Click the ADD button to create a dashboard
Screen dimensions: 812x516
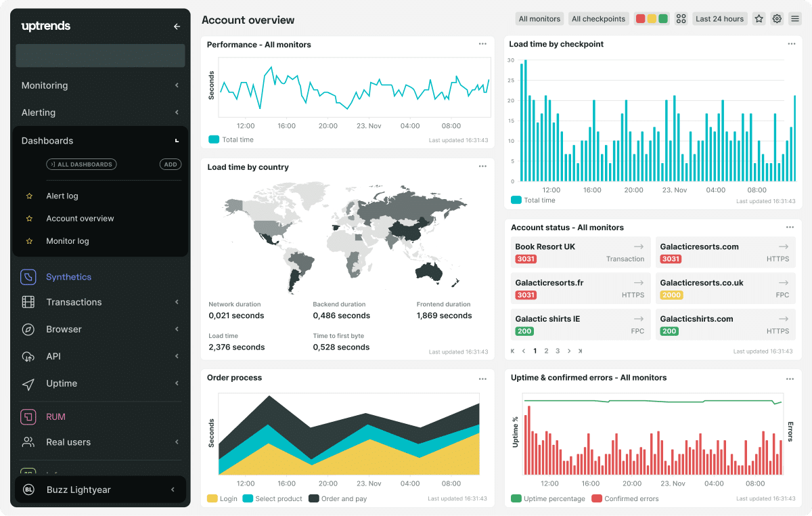[170, 164]
